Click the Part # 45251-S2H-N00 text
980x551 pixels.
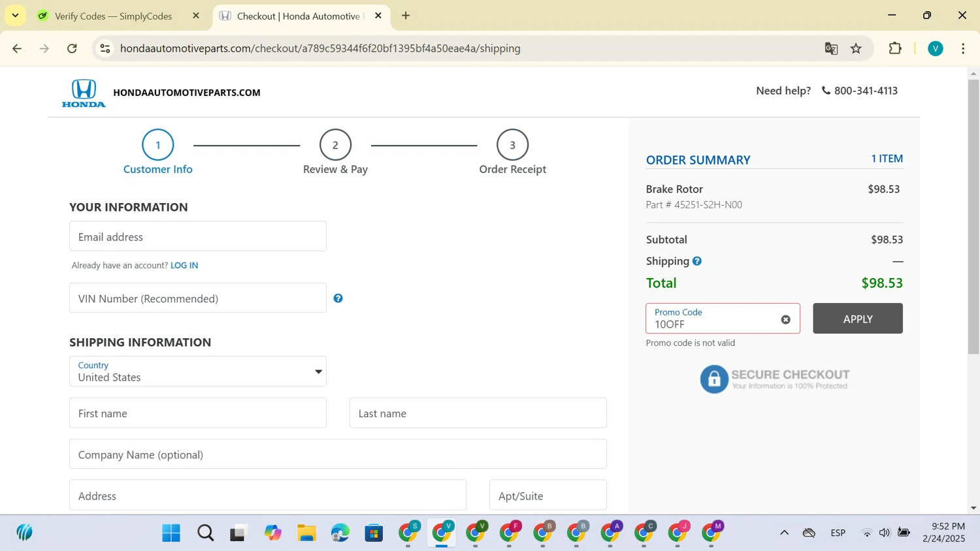point(694,205)
